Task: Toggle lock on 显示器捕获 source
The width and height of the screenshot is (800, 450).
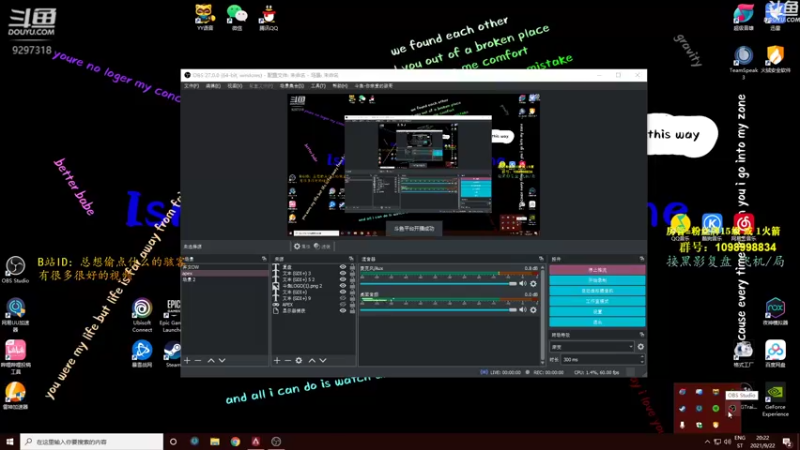Action: (352, 311)
